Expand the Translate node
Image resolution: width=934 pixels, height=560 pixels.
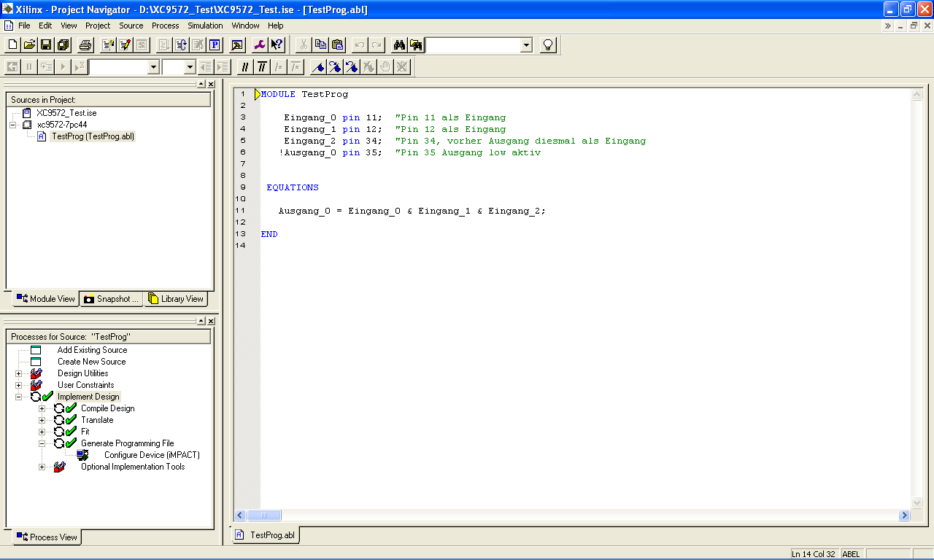[x=42, y=420]
